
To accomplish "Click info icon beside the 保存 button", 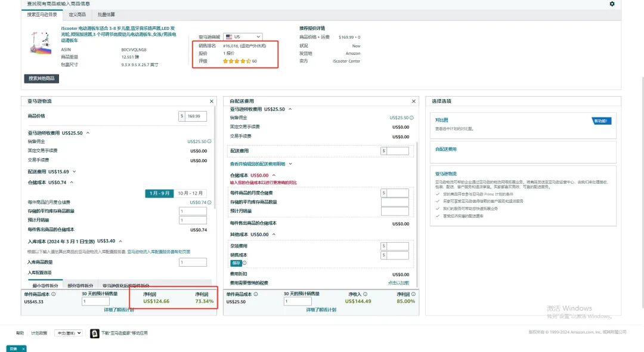I will coord(244,263).
